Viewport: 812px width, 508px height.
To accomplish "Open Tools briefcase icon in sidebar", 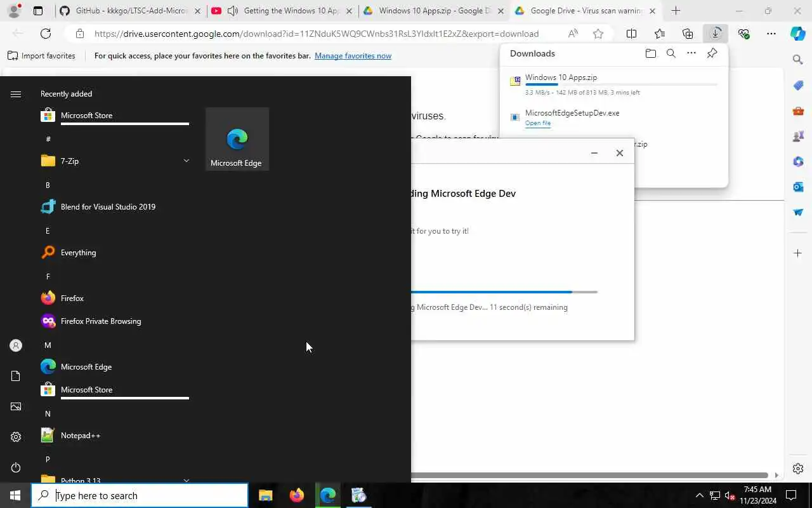I will point(798,111).
